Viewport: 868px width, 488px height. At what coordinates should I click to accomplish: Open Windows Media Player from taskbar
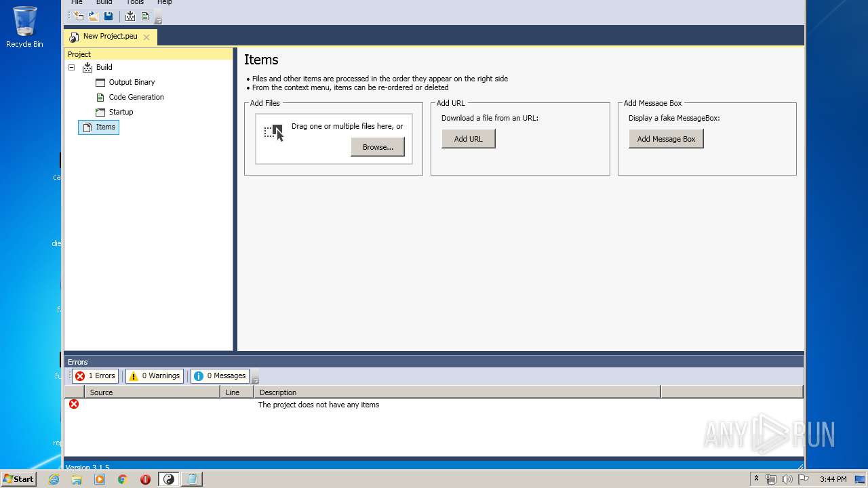[100, 479]
